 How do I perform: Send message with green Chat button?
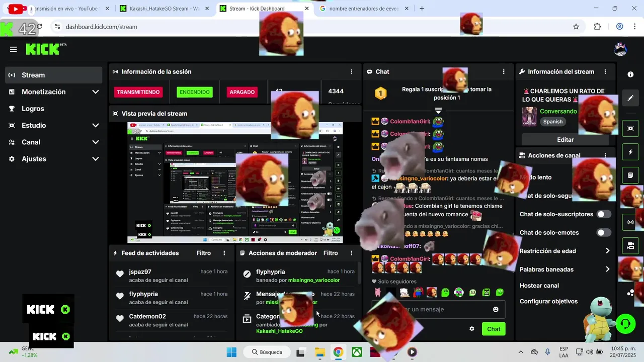[x=494, y=329]
